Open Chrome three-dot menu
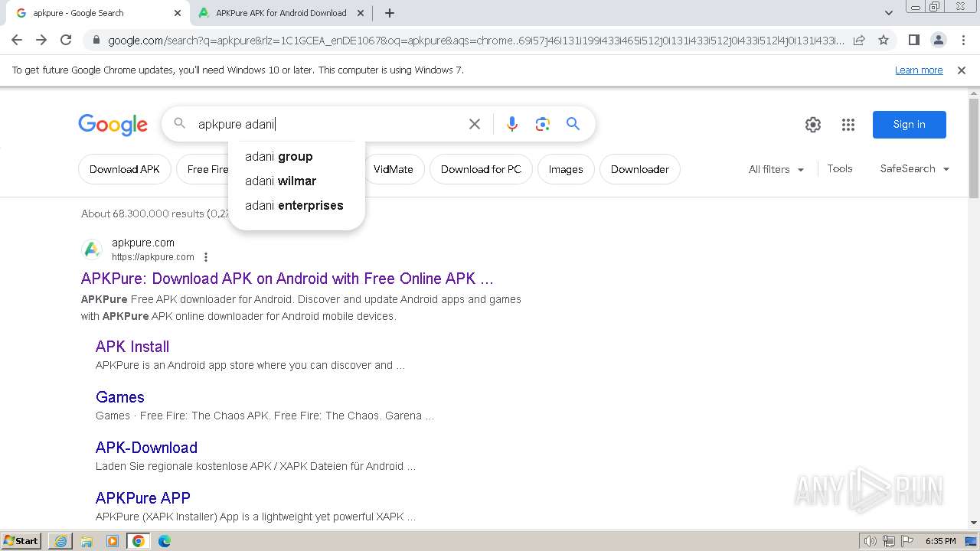Image resolution: width=980 pixels, height=551 pixels. [x=962, y=40]
